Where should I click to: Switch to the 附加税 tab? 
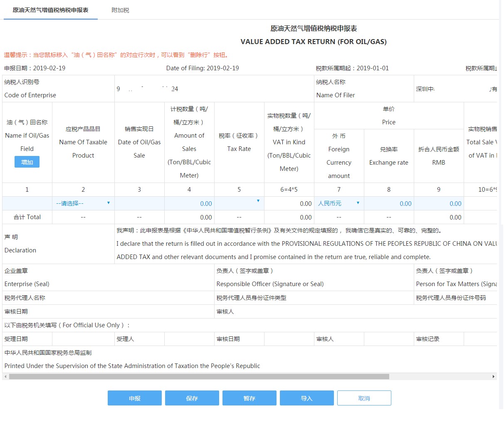coord(120,10)
